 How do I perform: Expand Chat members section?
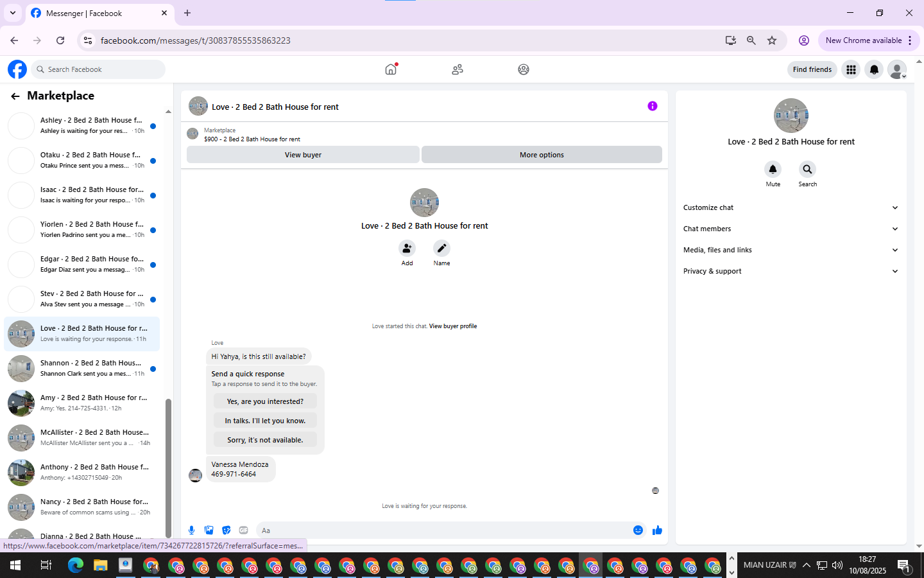pos(791,229)
